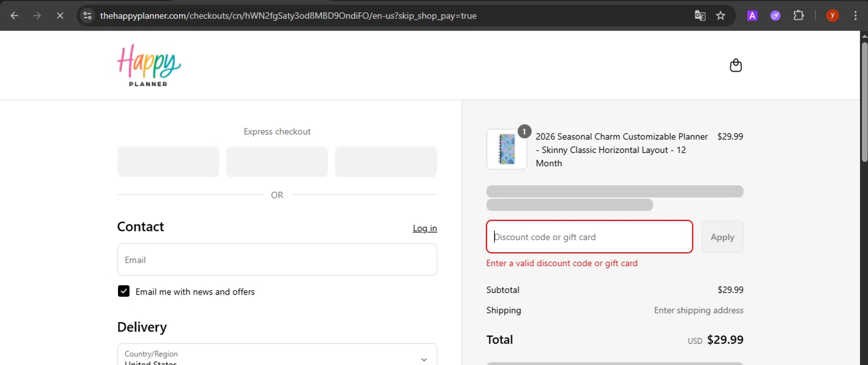Open the Chrome profile avatar
Screen dimensions: 868x365
pyautogui.click(x=832, y=16)
